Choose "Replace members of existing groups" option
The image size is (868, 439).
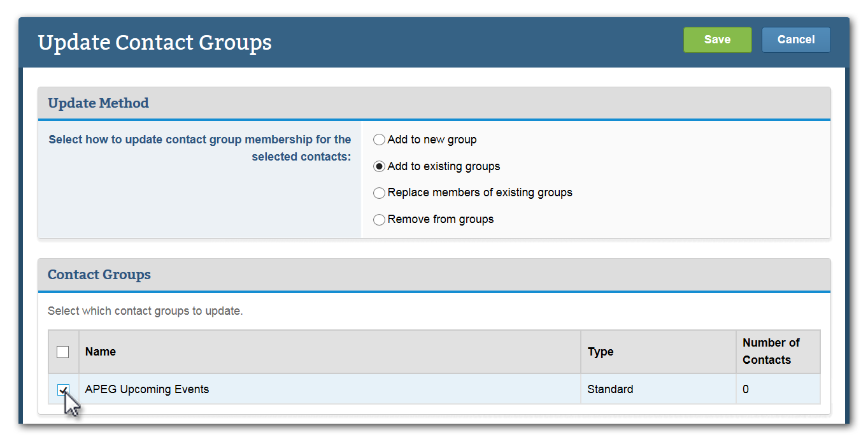point(379,192)
